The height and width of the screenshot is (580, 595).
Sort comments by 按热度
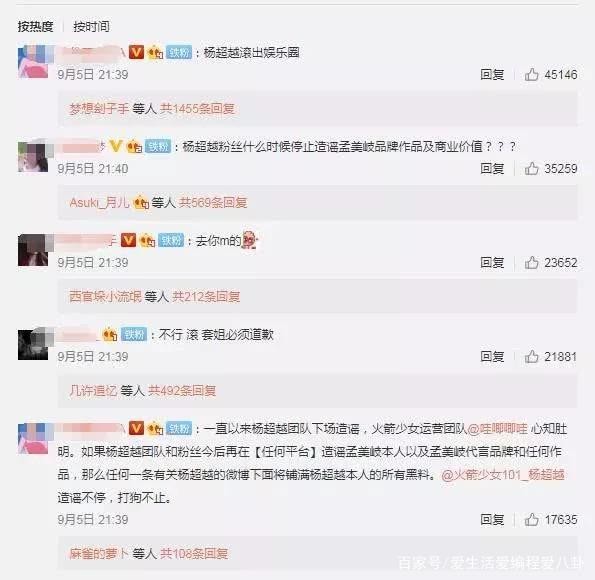[x=35, y=27]
